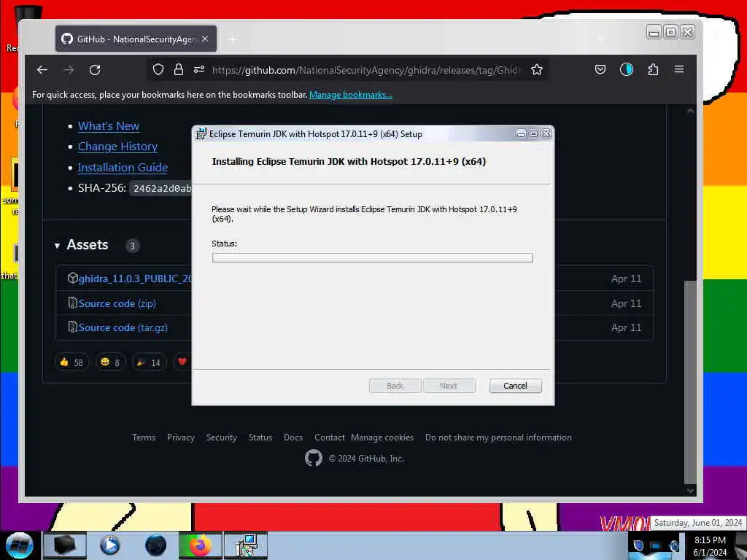Screen dimensions: 747x560
Task: Open the Firefox hamburger menu
Action: point(679,69)
